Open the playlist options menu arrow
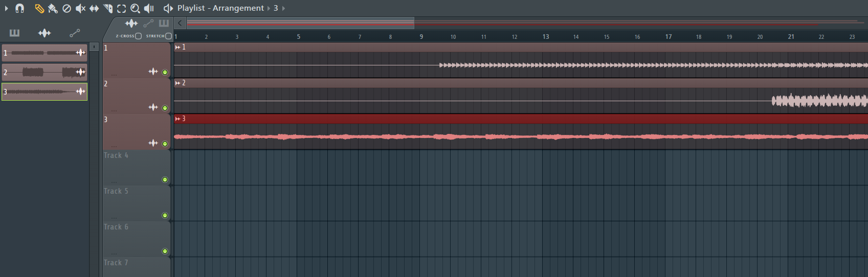 pos(6,8)
